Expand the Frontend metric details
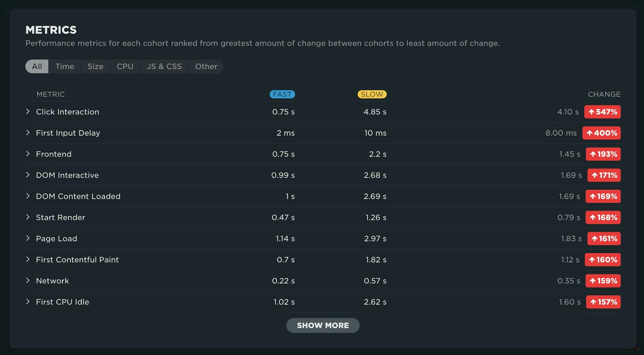This screenshot has height=355, width=644. [x=28, y=154]
